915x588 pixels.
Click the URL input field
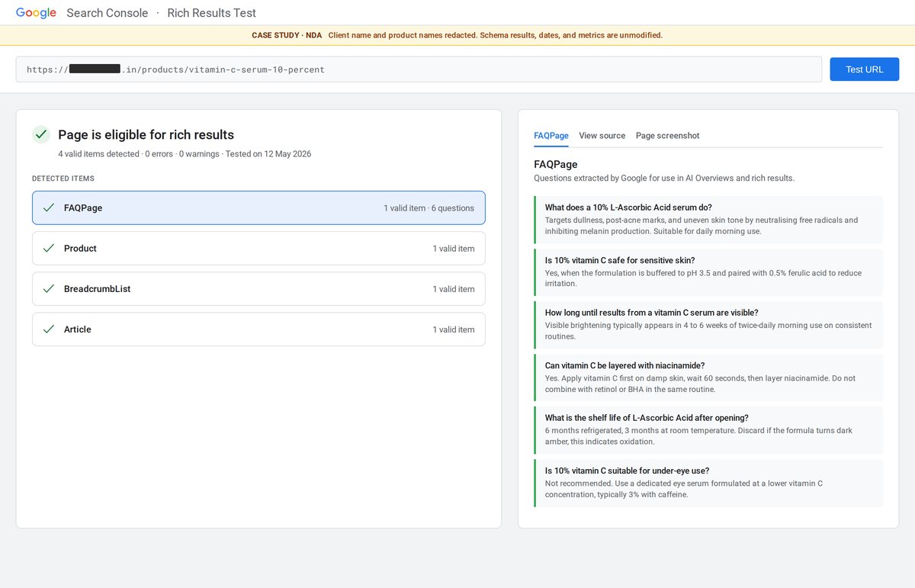click(x=419, y=69)
